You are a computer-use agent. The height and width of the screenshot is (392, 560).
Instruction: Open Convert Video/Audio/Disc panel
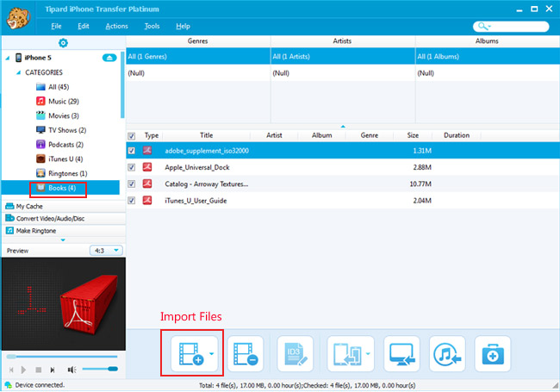[64, 219]
